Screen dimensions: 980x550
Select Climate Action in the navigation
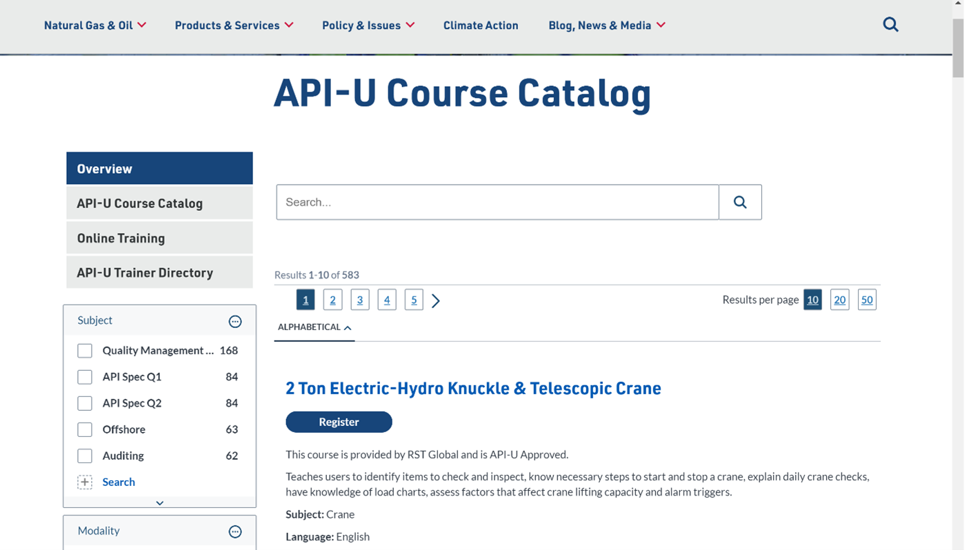click(x=481, y=25)
